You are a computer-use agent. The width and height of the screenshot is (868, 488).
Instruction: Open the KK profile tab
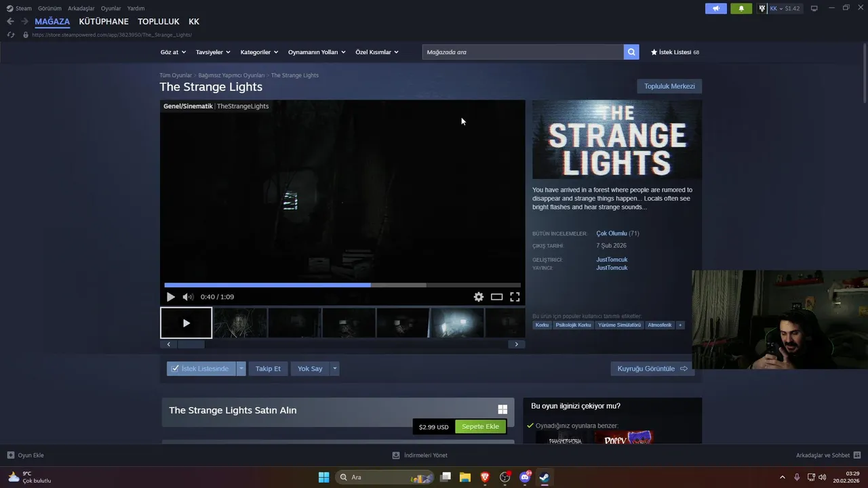[x=194, y=22]
